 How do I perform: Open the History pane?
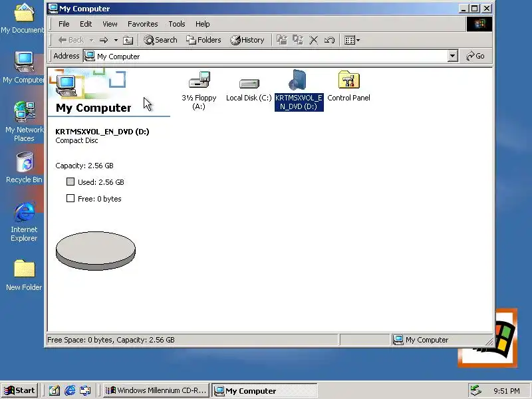pos(247,40)
